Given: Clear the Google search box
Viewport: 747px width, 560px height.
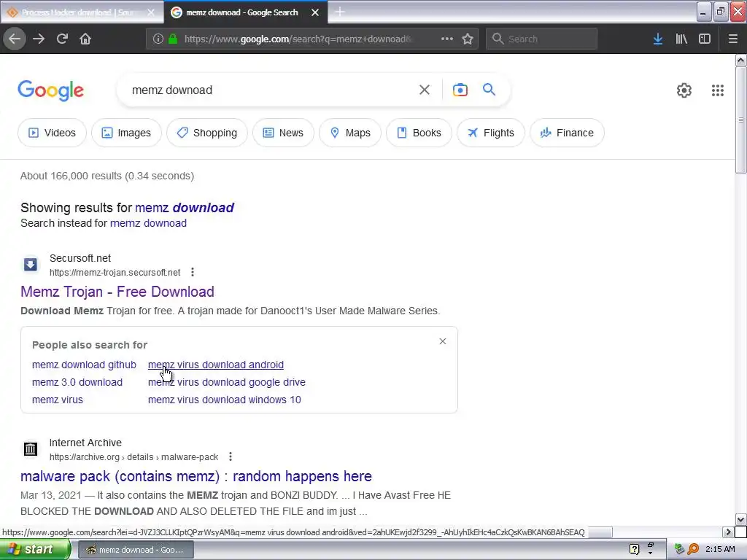Looking at the screenshot, I should pyautogui.click(x=424, y=90).
